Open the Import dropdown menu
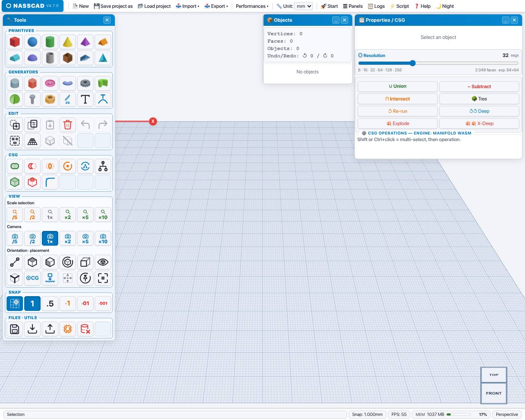Image resolution: width=525 pixels, height=420 pixels. click(187, 6)
